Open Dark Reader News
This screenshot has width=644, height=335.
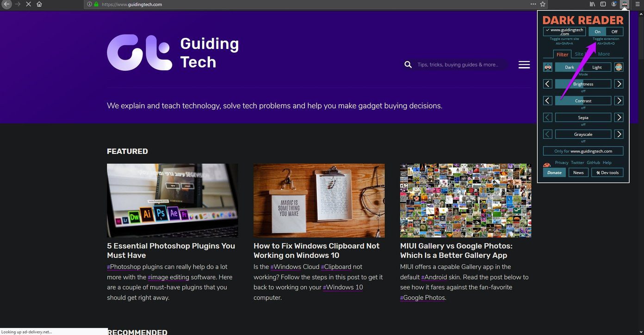click(x=578, y=172)
